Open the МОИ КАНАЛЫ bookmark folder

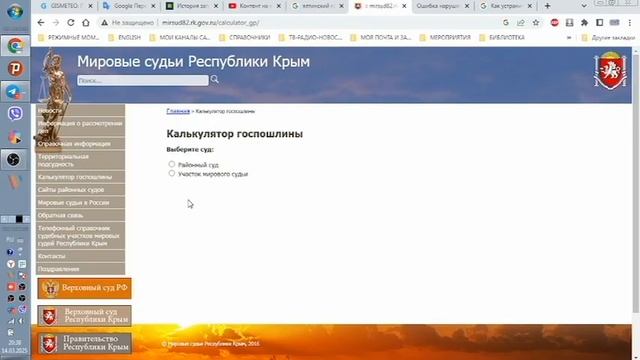(180, 38)
